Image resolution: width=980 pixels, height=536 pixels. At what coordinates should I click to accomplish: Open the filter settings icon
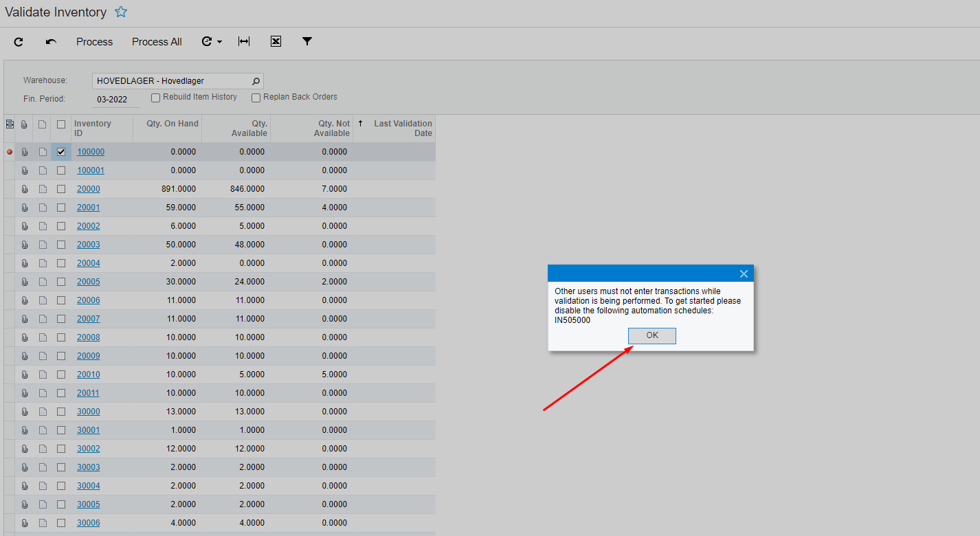(x=307, y=41)
